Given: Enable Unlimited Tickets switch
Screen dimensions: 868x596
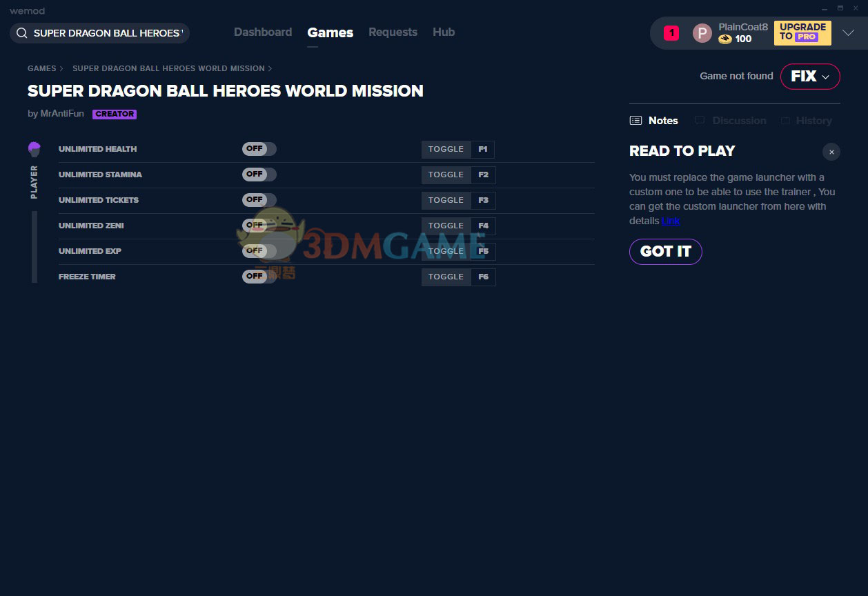Looking at the screenshot, I should 259,200.
